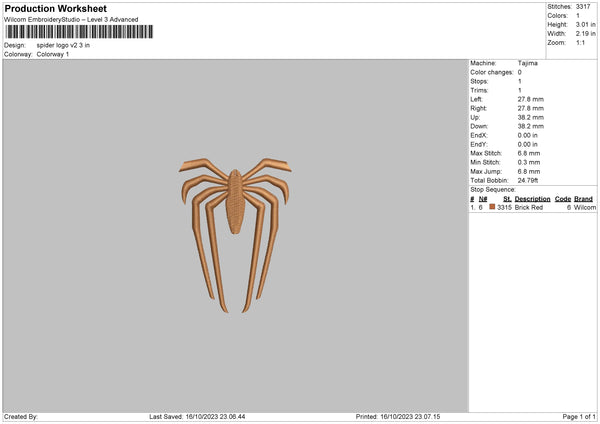Click the design name spider logo v2
Viewport: 600px width, 424px height.
pos(63,45)
